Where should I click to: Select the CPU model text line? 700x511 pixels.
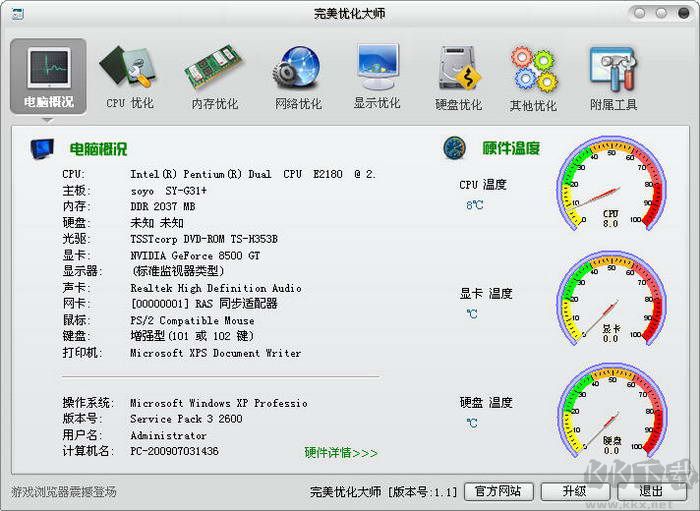pos(253,174)
